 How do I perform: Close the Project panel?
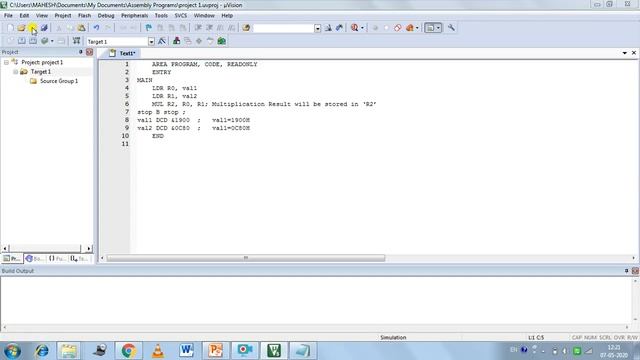click(89, 52)
